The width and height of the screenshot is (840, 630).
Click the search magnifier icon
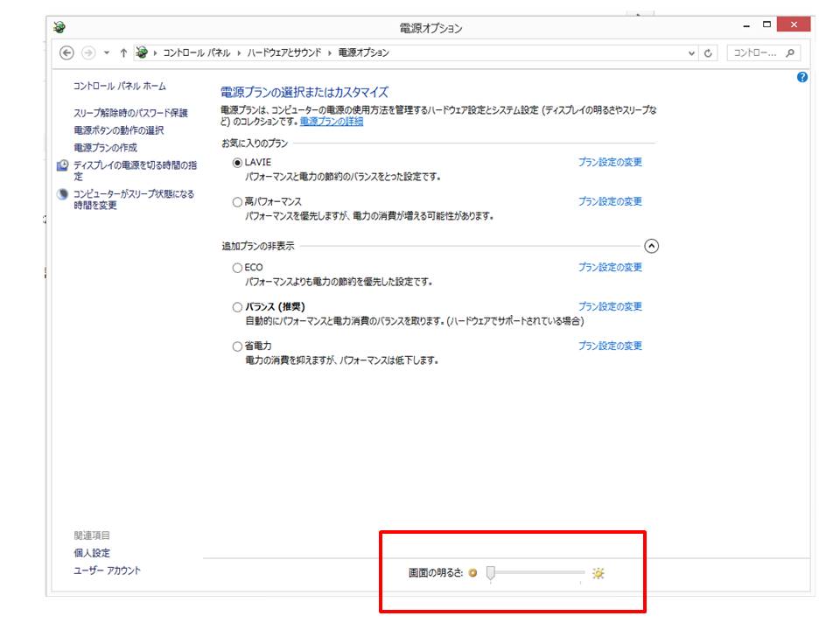(790, 52)
